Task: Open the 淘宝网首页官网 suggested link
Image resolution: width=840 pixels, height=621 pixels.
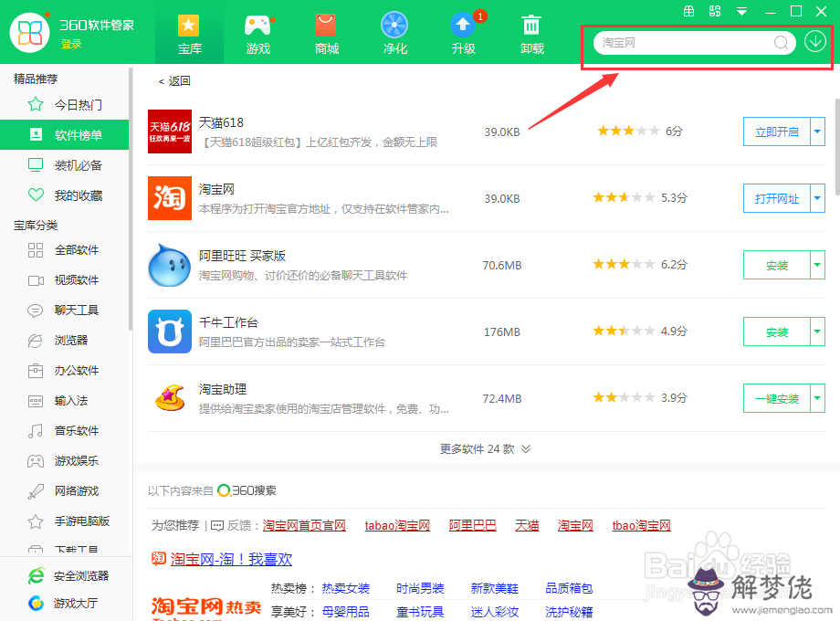Action: [304, 526]
